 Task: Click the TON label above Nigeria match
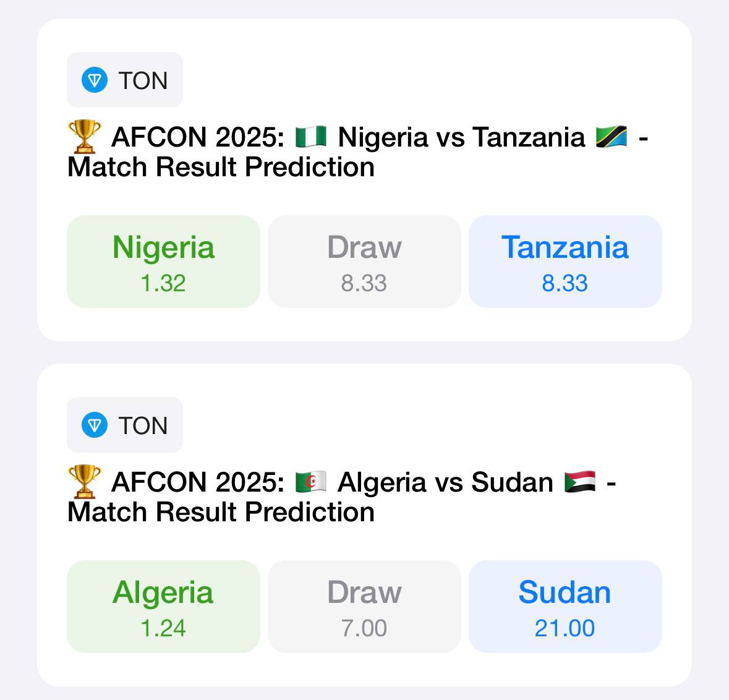pos(143,80)
